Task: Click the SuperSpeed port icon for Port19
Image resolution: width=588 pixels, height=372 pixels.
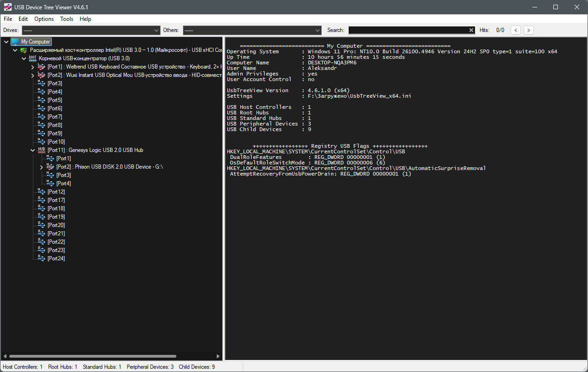Action: click(41, 217)
